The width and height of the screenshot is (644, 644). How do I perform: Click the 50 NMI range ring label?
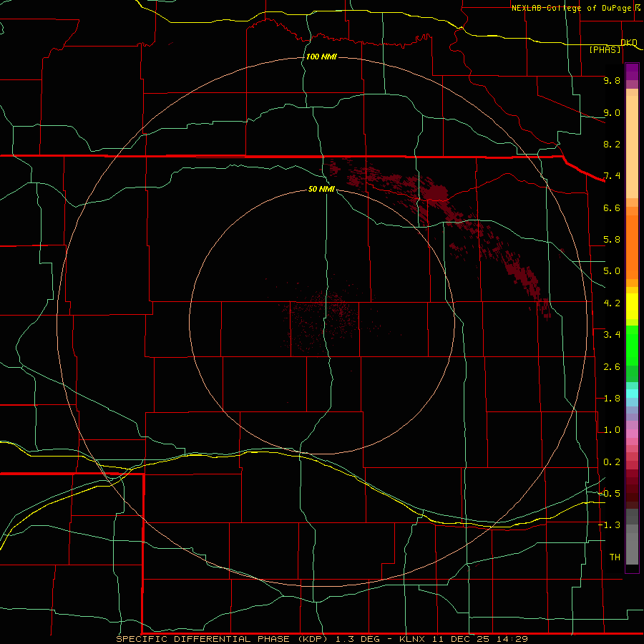click(321, 189)
